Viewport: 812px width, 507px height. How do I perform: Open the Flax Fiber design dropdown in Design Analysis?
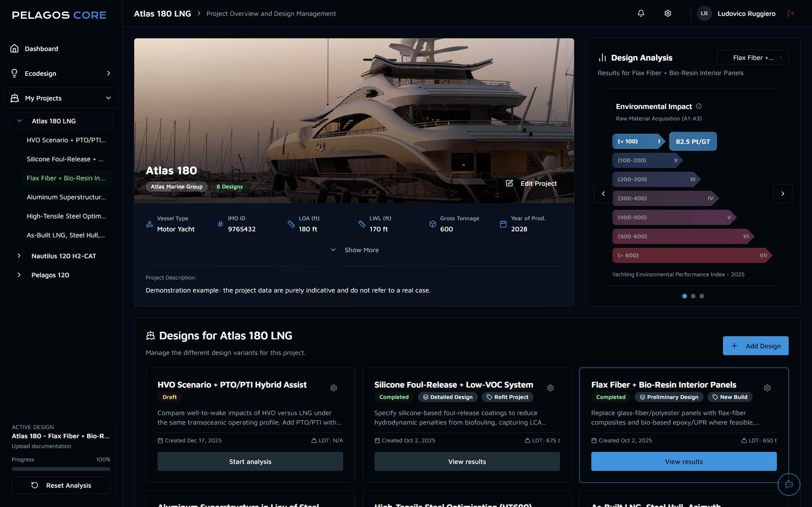coord(752,57)
